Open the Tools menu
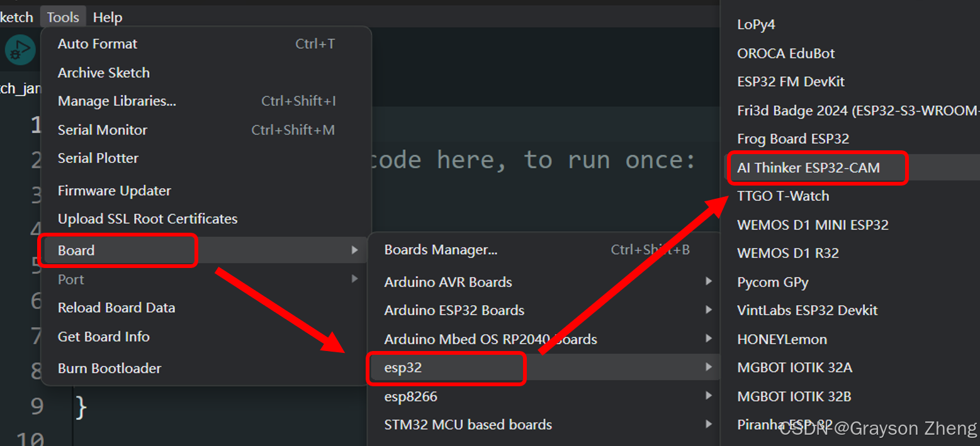This screenshot has width=980, height=446. (63, 17)
